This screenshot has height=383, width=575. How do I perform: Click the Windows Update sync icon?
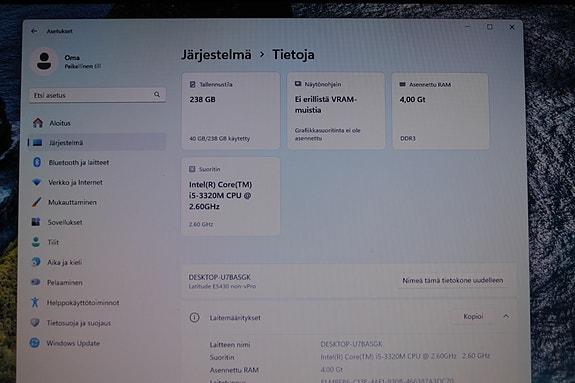[x=34, y=343]
